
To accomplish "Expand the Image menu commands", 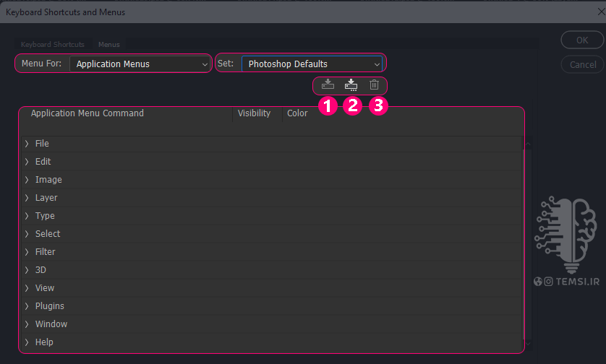I will click(x=27, y=180).
